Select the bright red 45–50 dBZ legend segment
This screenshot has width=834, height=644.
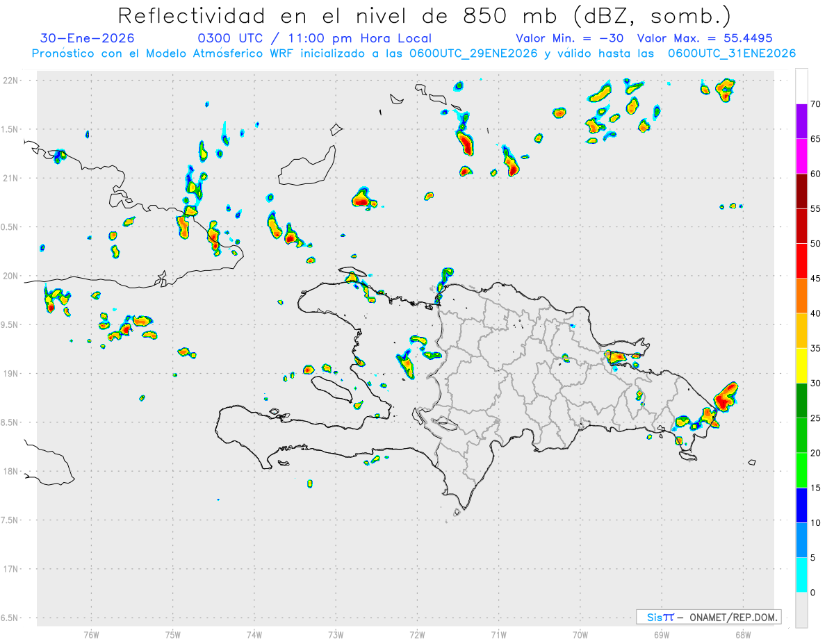click(x=801, y=261)
